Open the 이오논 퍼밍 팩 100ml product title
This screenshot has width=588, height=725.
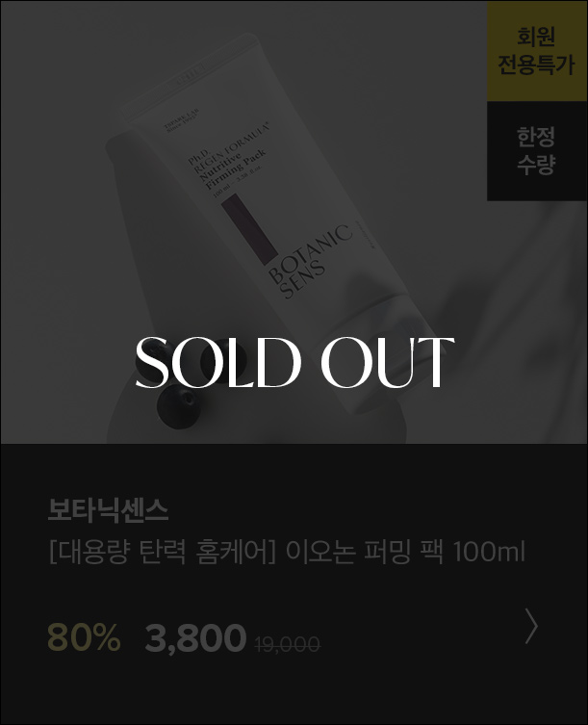tap(405, 551)
